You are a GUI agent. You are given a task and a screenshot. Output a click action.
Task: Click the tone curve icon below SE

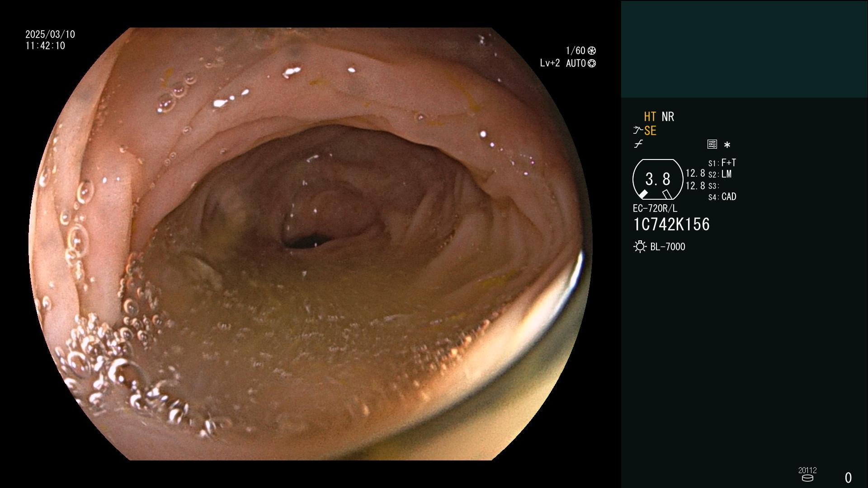638,144
